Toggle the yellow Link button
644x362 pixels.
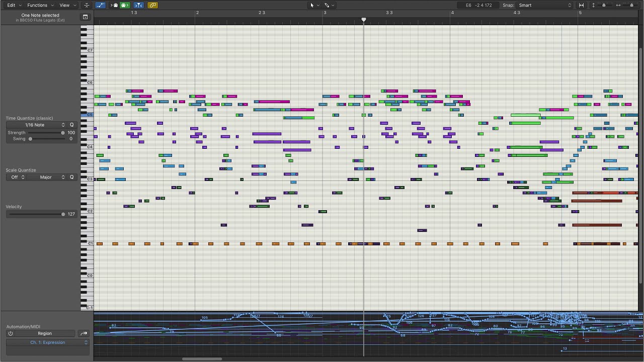coord(152,5)
